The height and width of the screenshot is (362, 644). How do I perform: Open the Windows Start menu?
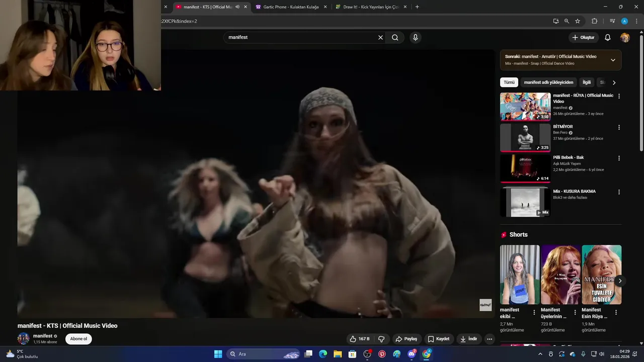point(218,354)
